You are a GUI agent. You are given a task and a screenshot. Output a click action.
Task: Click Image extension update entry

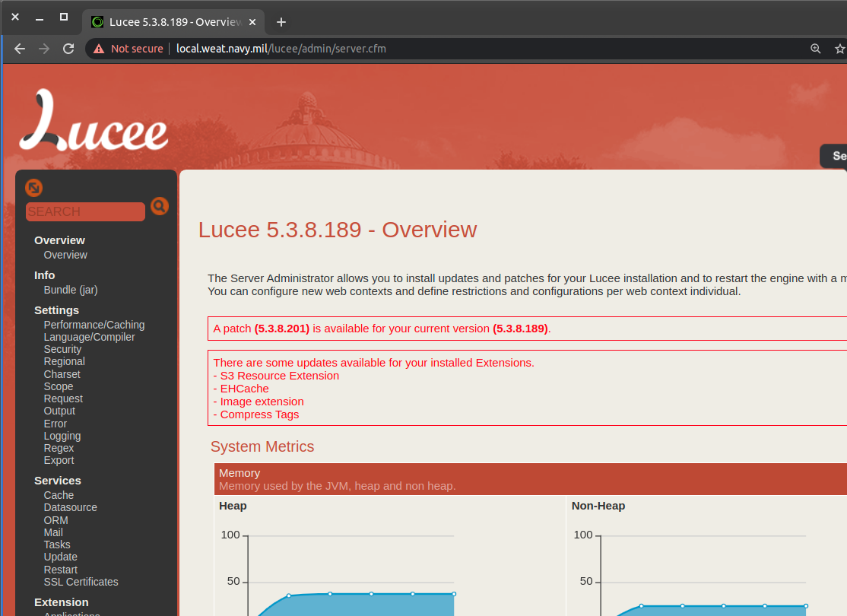262,402
